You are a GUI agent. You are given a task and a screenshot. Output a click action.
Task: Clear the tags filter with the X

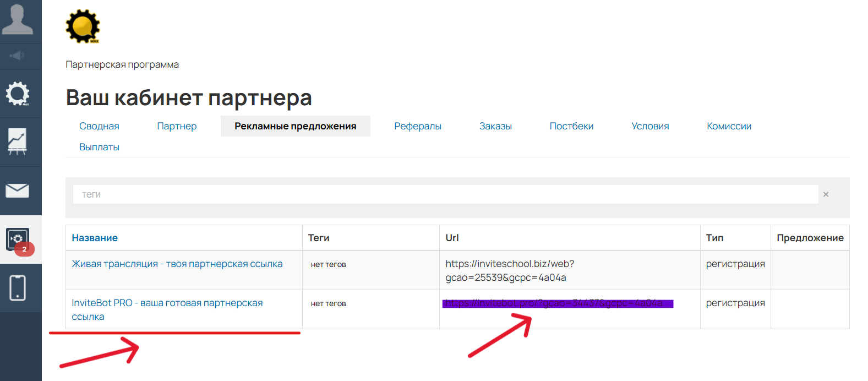tap(826, 194)
